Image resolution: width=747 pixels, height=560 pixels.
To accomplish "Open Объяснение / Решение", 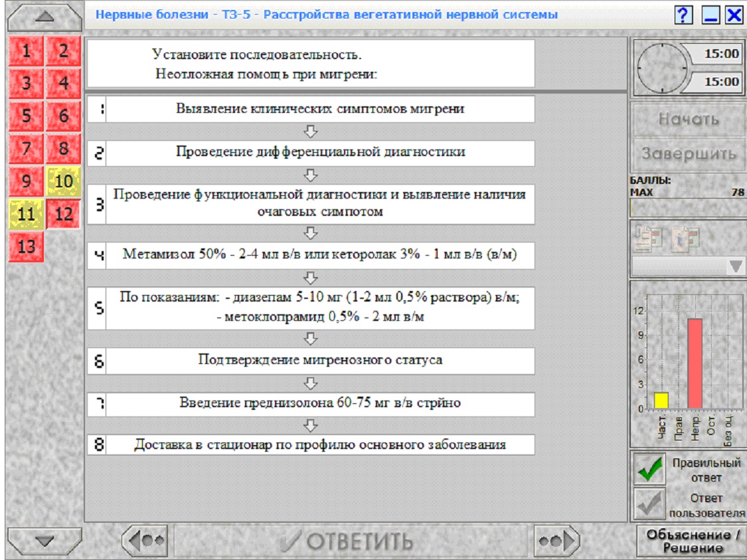I will 692,541.
